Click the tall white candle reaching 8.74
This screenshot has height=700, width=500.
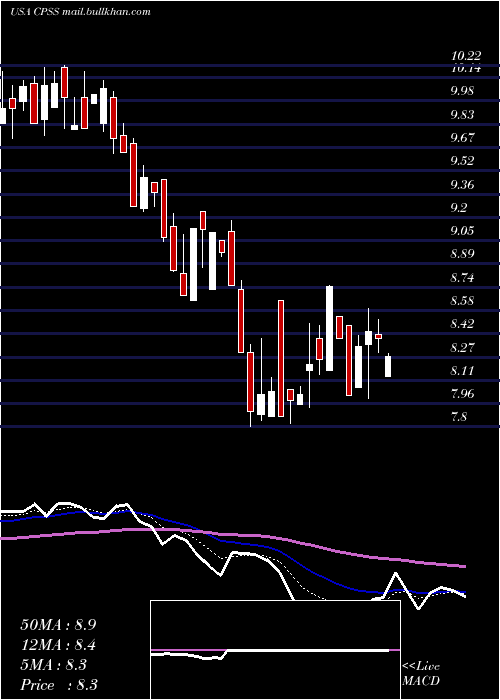click(329, 328)
